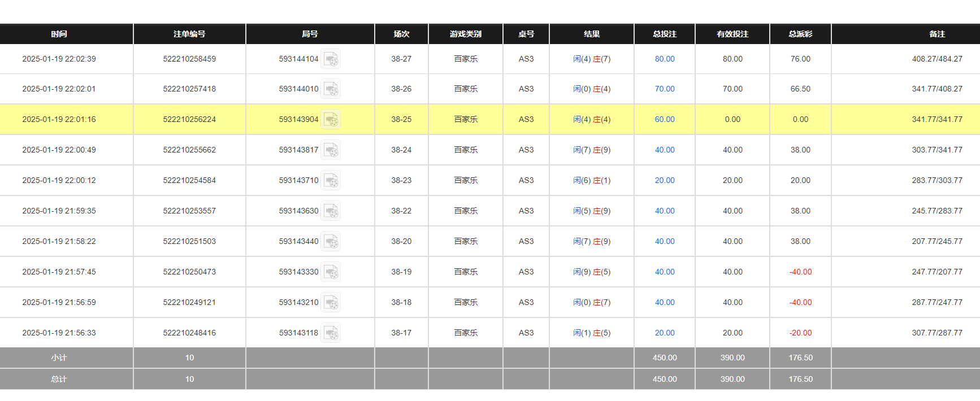View replay icon for round 593143210
Screen dimensions: 980x401
tap(331, 303)
